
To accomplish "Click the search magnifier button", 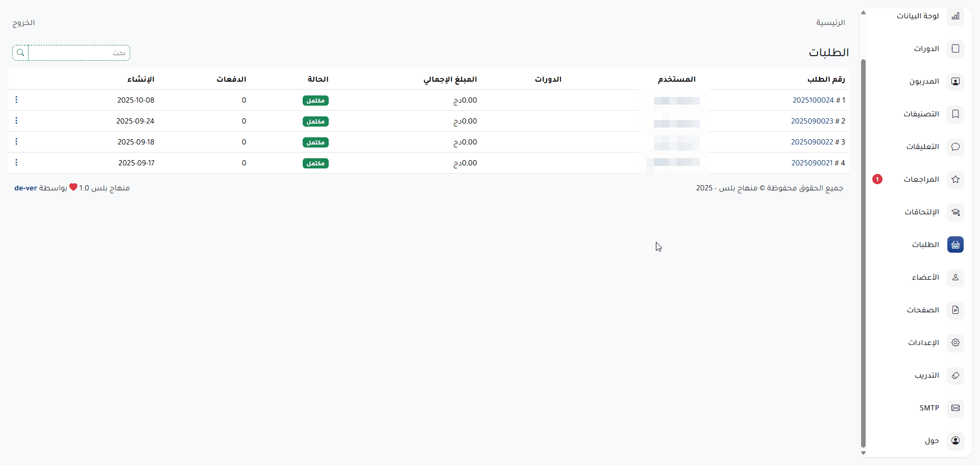I will click(x=20, y=53).
